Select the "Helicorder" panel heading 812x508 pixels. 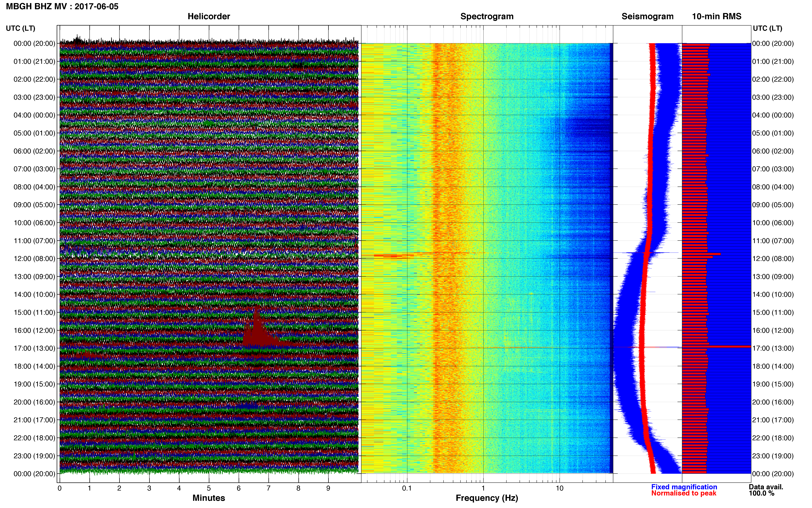209,16
